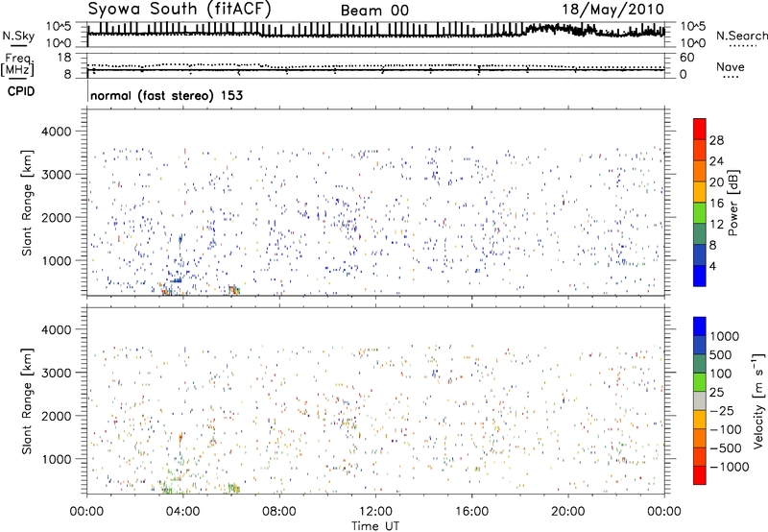The height and width of the screenshot is (532, 768).
Task: Click the 'N.Sky' axis label
Action: click(18, 36)
